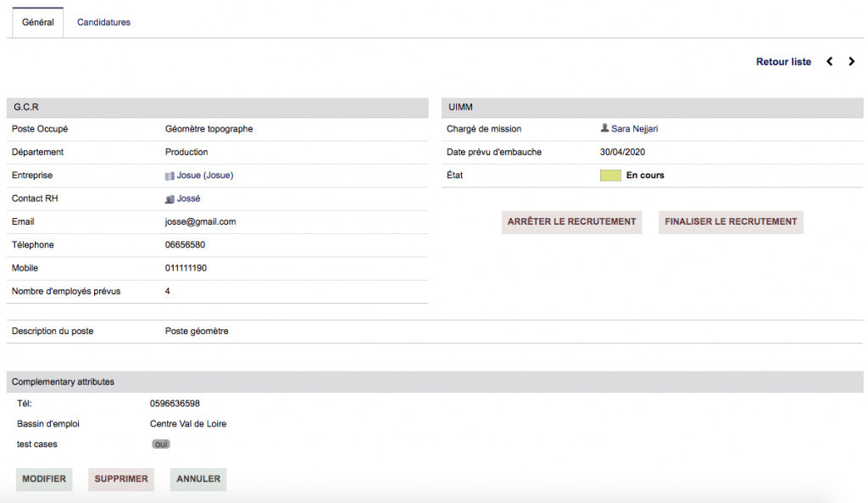Select the En cours status text
Image resolution: width=868 pixels, height=503 pixels.
coord(645,175)
